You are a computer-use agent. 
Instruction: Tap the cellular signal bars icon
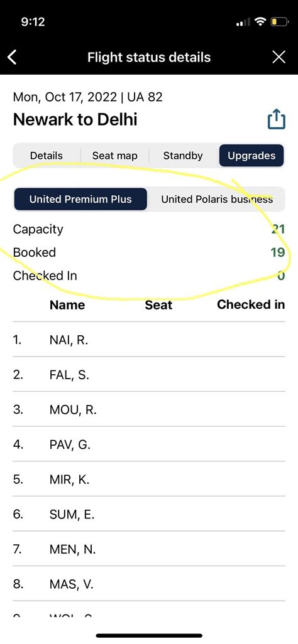coord(243,22)
